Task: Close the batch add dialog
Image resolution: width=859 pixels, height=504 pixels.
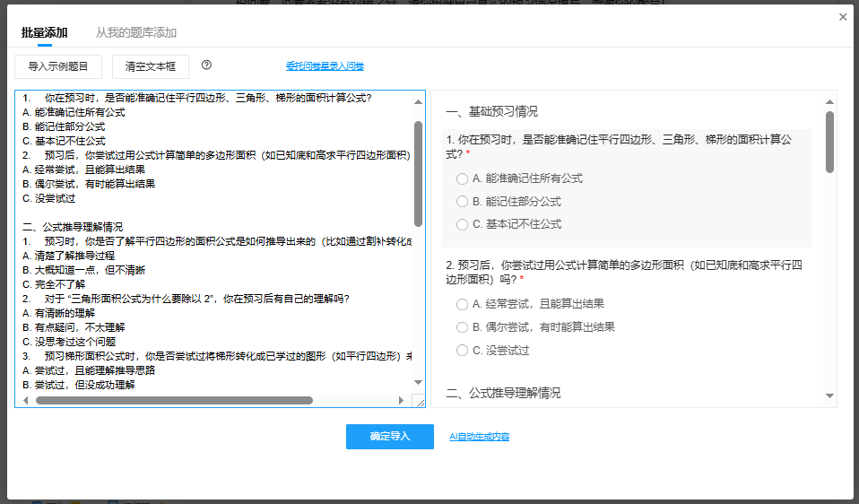Action: pos(843,17)
